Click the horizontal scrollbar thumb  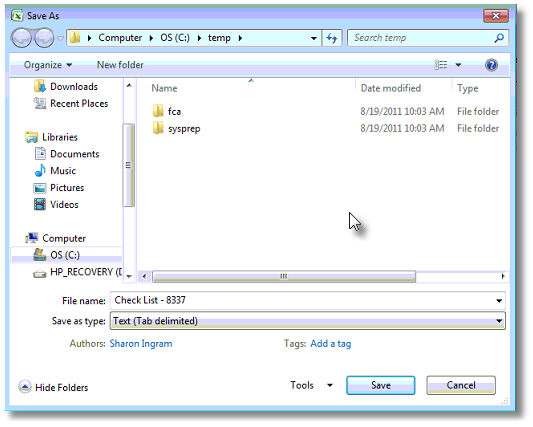point(284,276)
